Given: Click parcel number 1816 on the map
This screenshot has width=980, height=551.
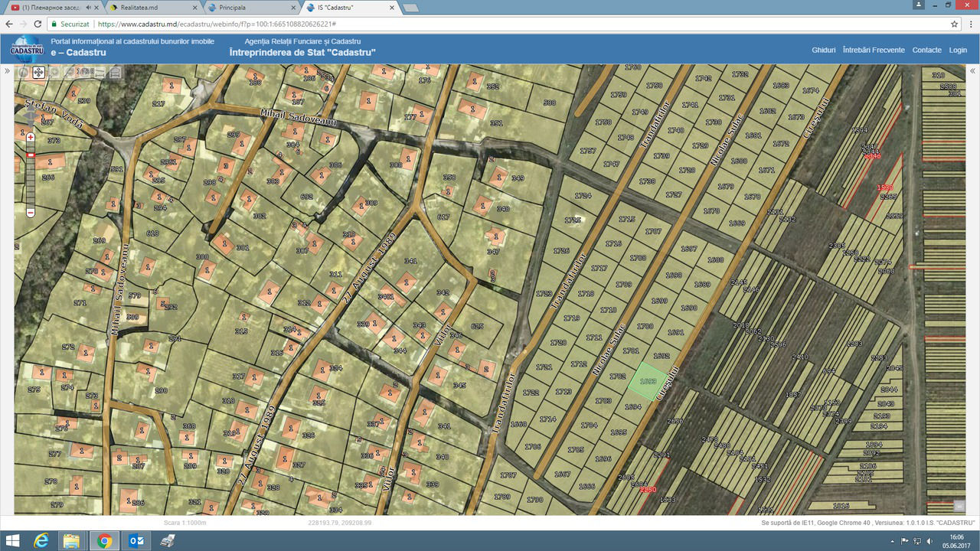Looking at the screenshot, I should point(841,506).
